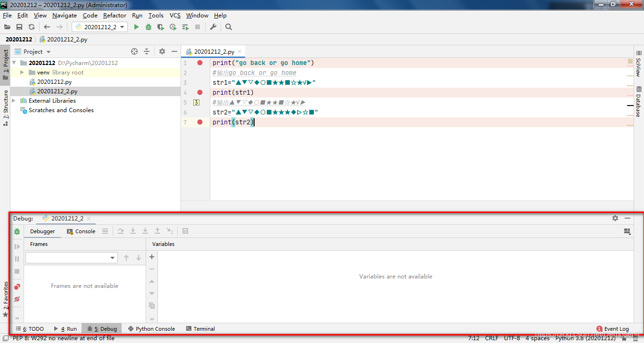Click Step Over debugger icon
Image resolution: width=644 pixels, height=343 pixels.
pyautogui.click(x=121, y=231)
